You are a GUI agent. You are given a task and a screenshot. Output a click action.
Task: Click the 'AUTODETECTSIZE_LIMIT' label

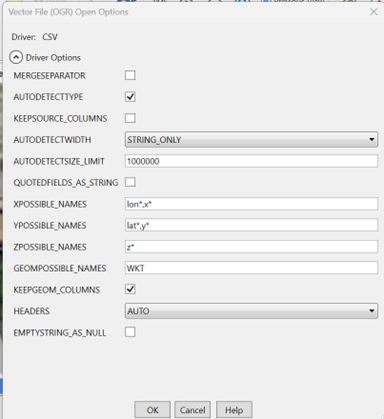(59, 161)
